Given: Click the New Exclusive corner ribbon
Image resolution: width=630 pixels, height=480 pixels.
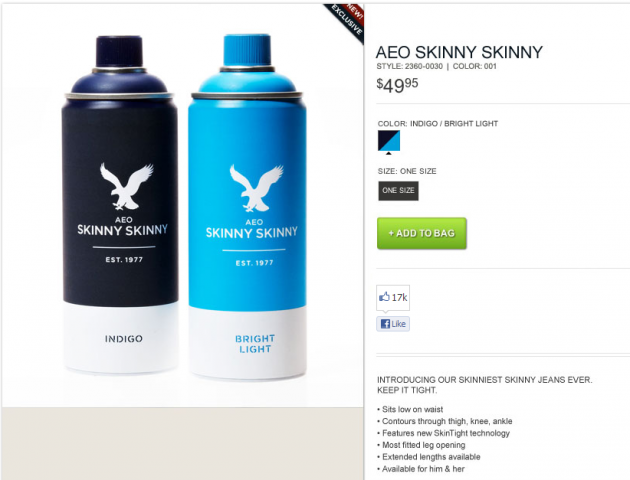Looking at the screenshot, I should tap(347, 21).
